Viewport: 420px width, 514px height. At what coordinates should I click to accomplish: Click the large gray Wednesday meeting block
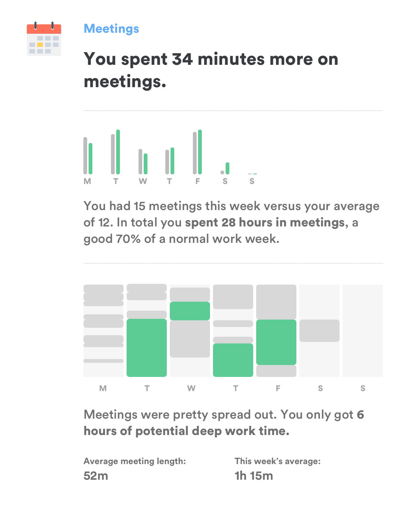tap(190, 339)
